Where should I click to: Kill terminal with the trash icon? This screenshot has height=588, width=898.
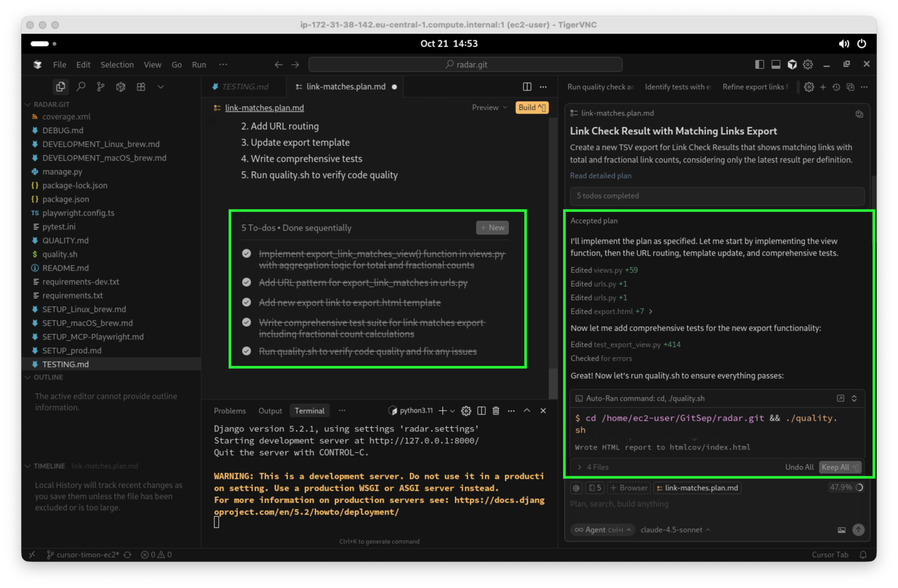coord(496,411)
